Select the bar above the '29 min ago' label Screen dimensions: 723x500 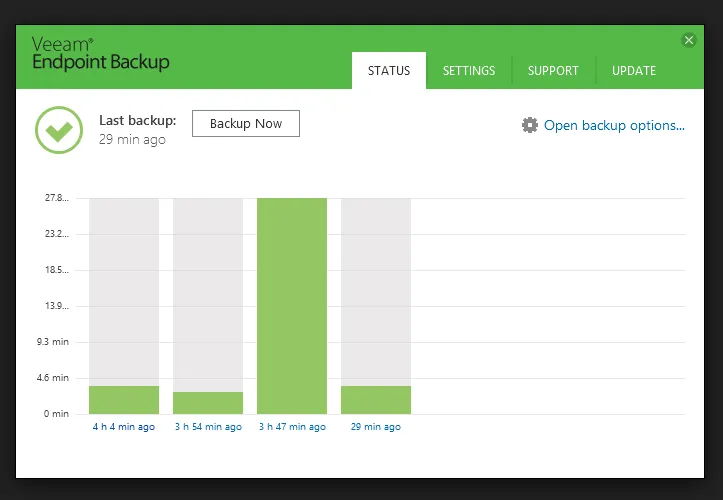(x=376, y=400)
